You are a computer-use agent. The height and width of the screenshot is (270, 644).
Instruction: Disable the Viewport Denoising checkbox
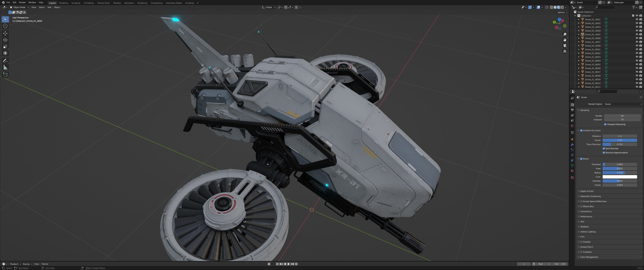pyautogui.click(x=605, y=124)
